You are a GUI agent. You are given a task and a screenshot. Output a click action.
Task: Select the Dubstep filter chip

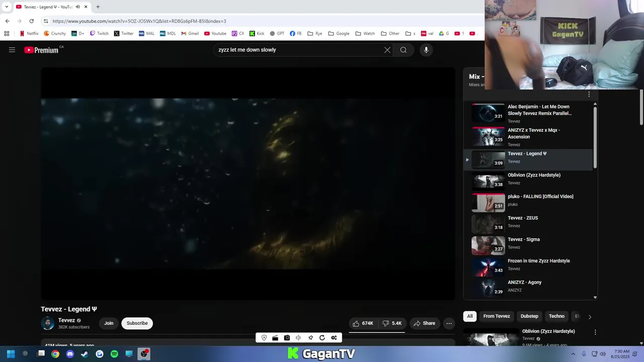529,316
